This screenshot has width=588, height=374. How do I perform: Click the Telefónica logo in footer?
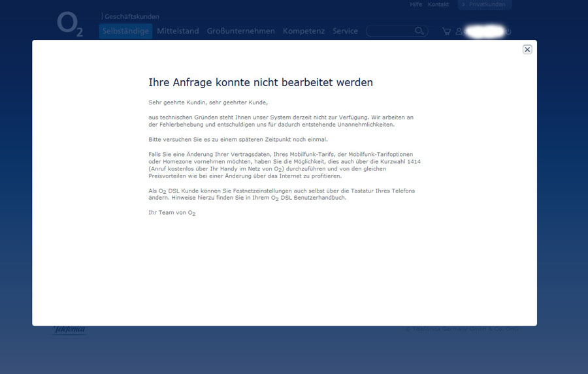tap(69, 329)
